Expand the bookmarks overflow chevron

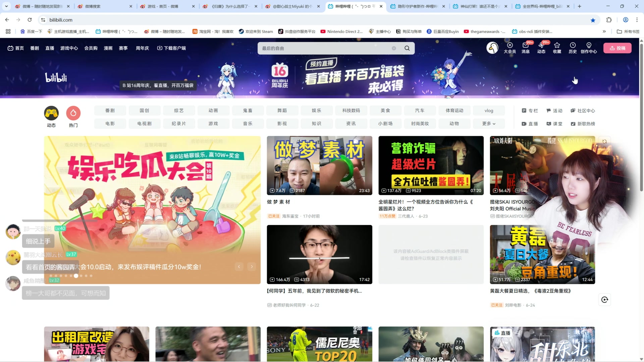(x=604, y=32)
